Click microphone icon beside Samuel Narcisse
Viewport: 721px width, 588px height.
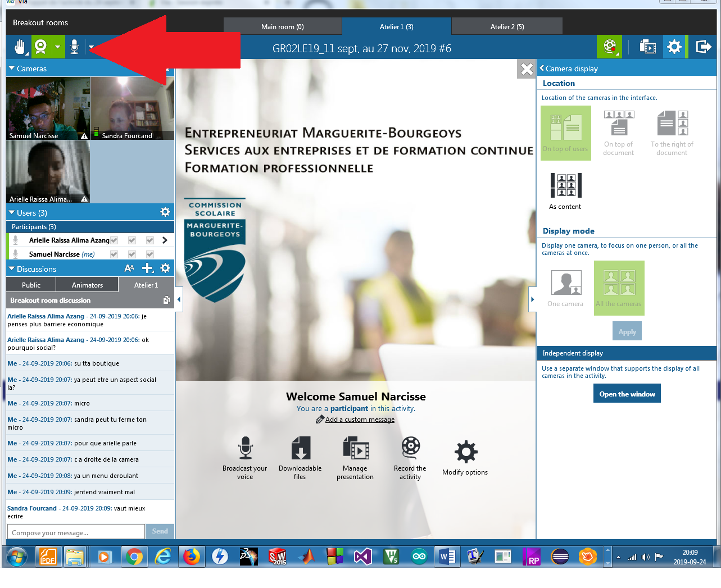coord(16,254)
